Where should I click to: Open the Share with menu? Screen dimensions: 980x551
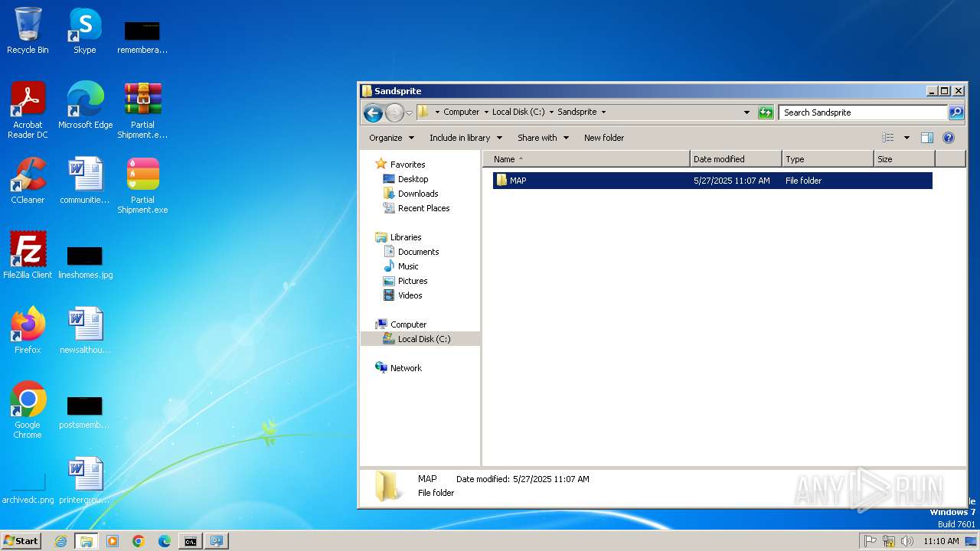pos(543,138)
